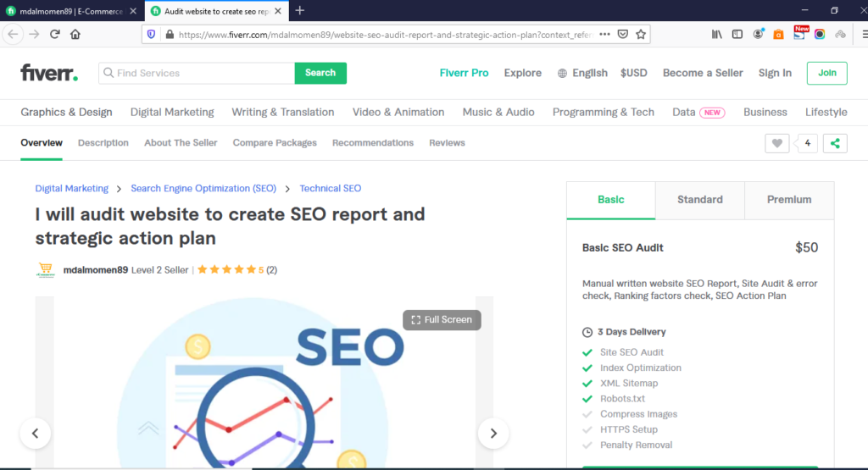Select the Premium package tab

[x=788, y=200]
